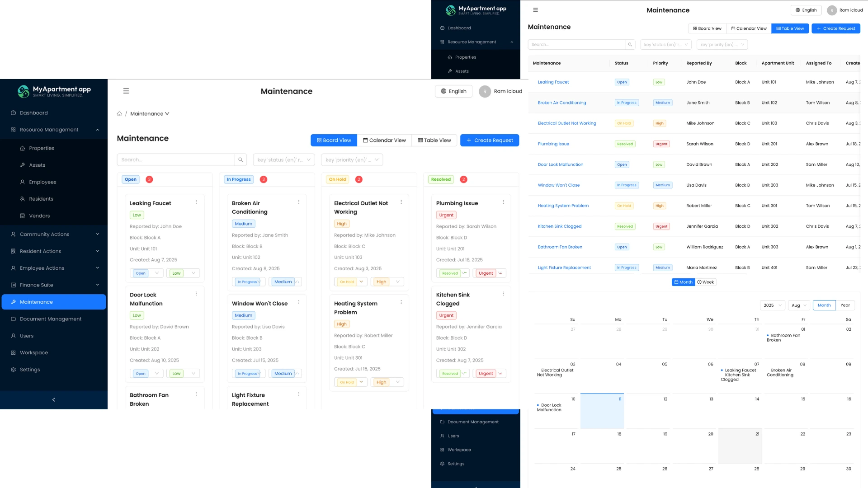Select Table View tab in board window
The width and height of the screenshot is (868, 488).
tap(434, 141)
